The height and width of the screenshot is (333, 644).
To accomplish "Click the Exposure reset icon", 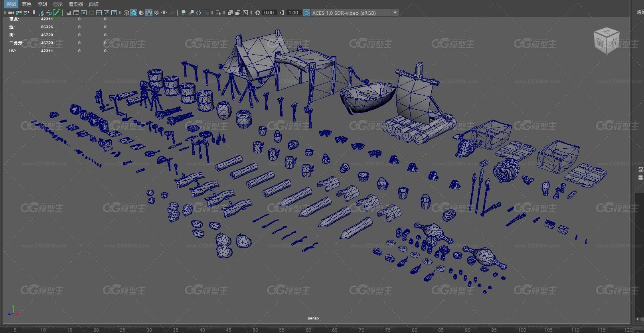I will click(258, 13).
